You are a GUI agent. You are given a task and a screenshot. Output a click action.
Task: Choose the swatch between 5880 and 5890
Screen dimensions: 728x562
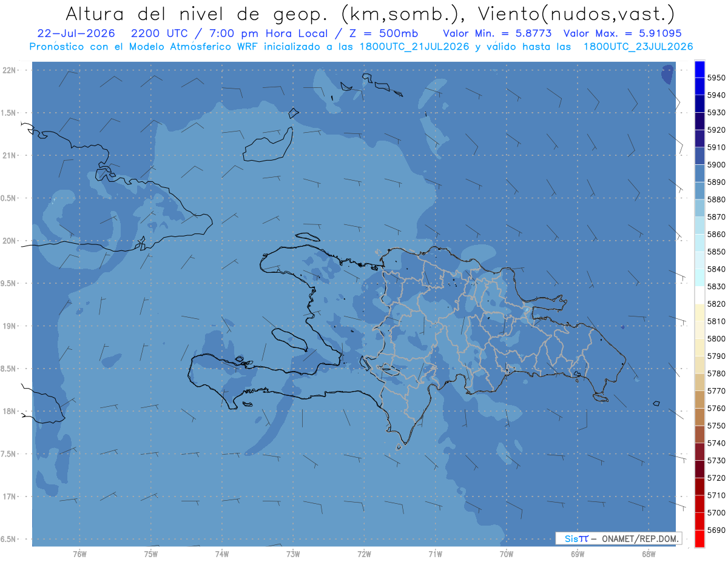click(x=699, y=191)
